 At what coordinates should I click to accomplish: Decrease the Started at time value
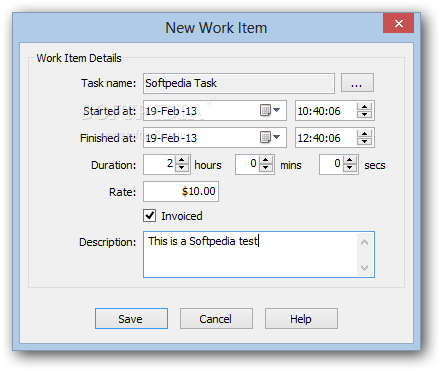tap(364, 114)
